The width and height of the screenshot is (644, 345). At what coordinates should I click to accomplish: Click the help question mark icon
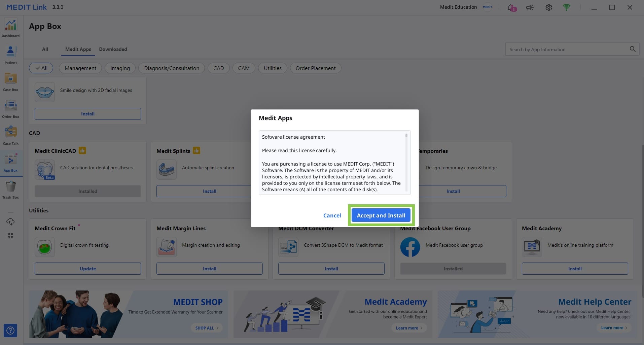10,331
